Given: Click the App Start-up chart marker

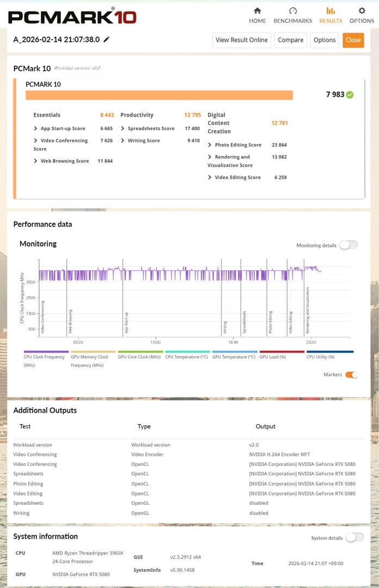Looking at the screenshot, I should point(126,322).
